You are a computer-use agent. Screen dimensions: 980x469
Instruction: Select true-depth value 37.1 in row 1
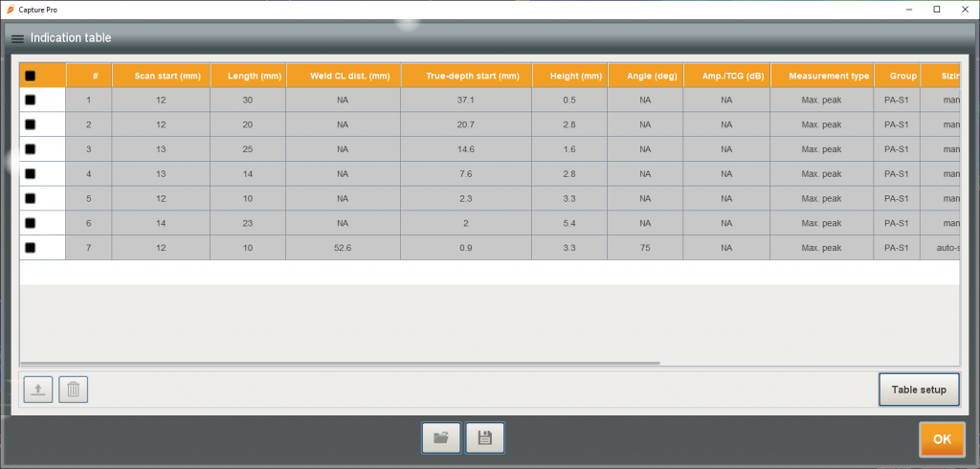pos(466,100)
